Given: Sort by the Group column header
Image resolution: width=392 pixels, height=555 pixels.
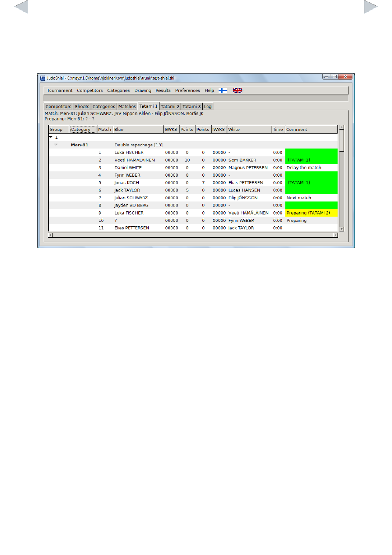Looking at the screenshot, I should pos(58,130).
